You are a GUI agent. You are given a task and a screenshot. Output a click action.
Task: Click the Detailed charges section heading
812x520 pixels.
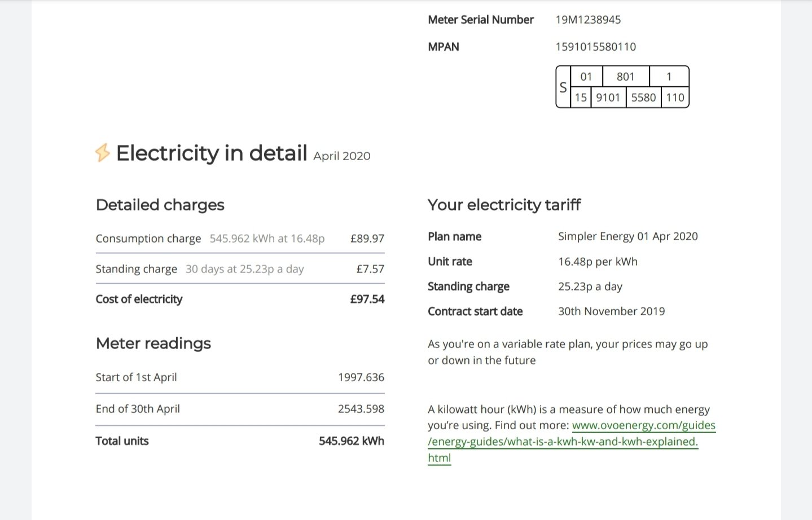click(160, 205)
